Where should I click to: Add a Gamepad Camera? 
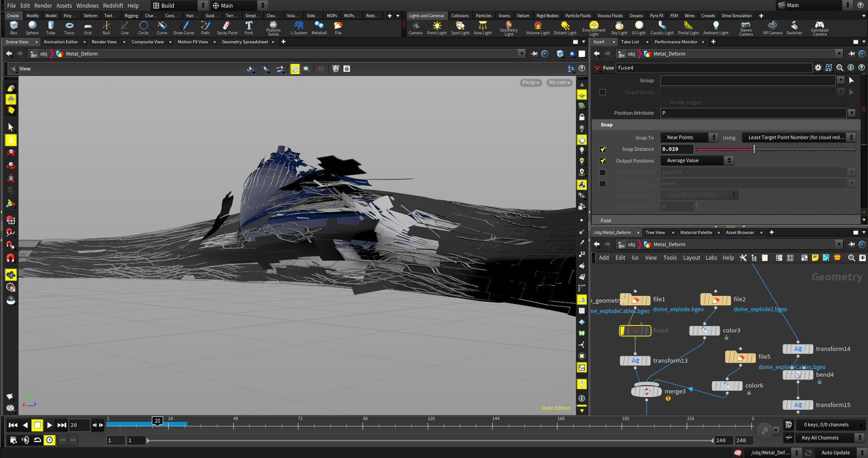(x=820, y=28)
